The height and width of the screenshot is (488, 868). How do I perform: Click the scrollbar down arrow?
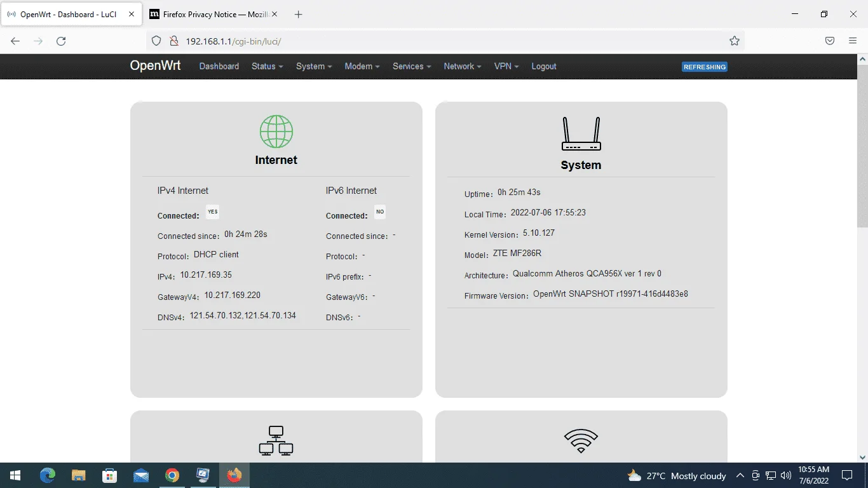[862, 457]
